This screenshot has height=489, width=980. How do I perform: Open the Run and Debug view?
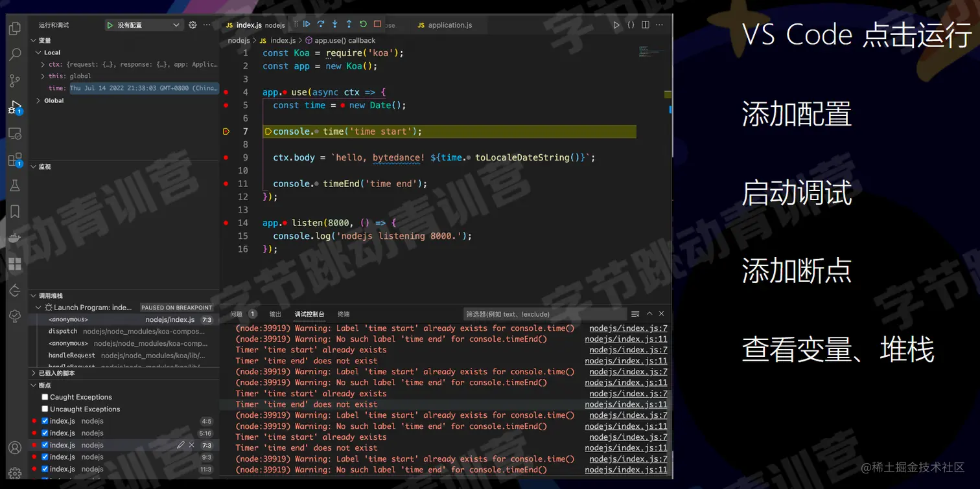[x=14, y=108]
